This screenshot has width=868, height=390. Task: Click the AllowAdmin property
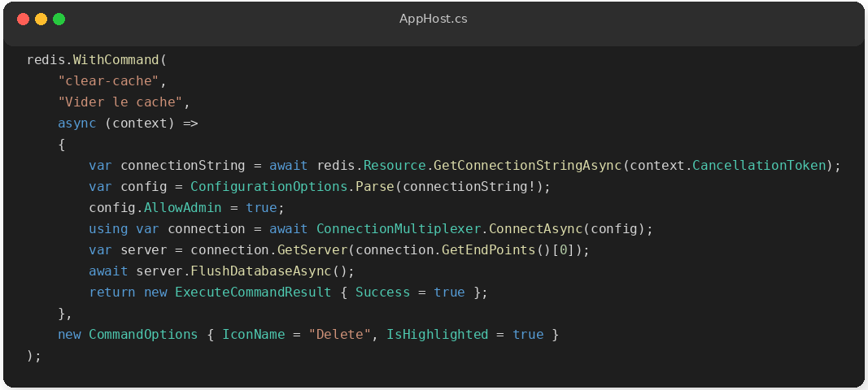(183, 208)
